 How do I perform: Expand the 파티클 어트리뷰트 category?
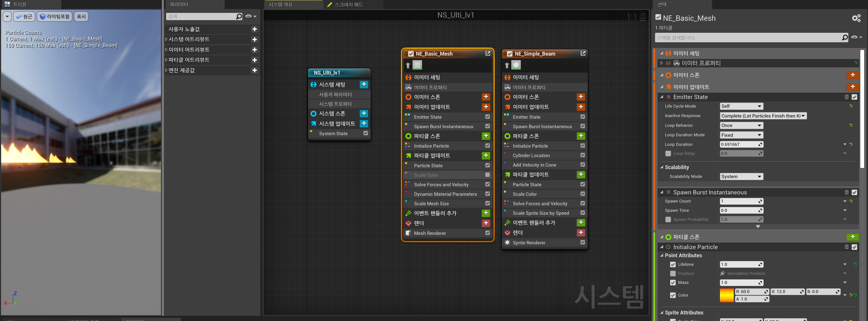click(x=166, y=60)
